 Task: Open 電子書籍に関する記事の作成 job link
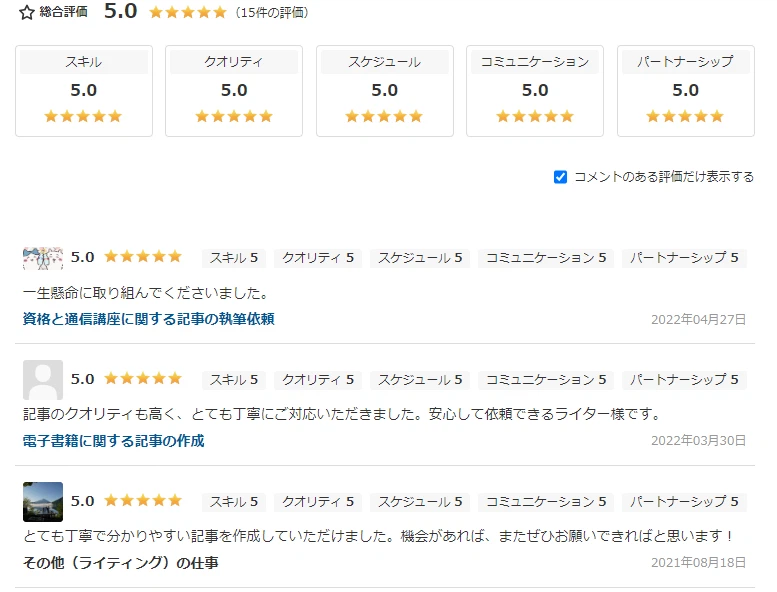pos(113,441)
